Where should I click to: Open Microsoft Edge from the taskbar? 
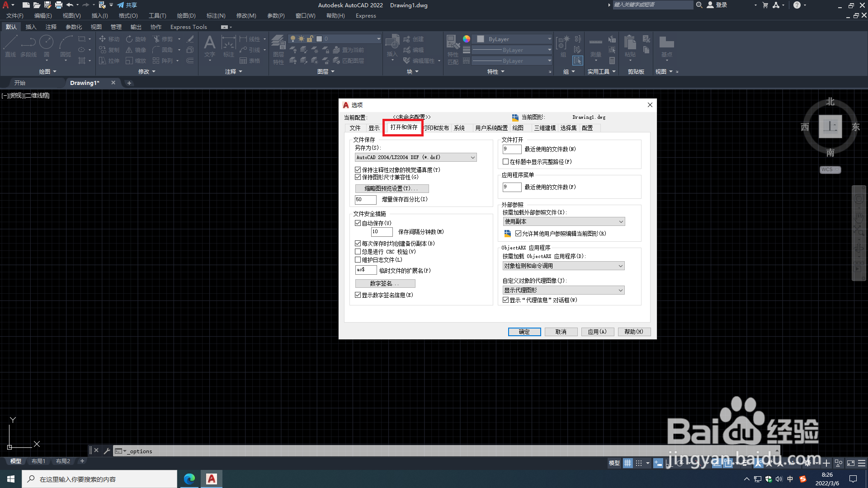[189, 479]
